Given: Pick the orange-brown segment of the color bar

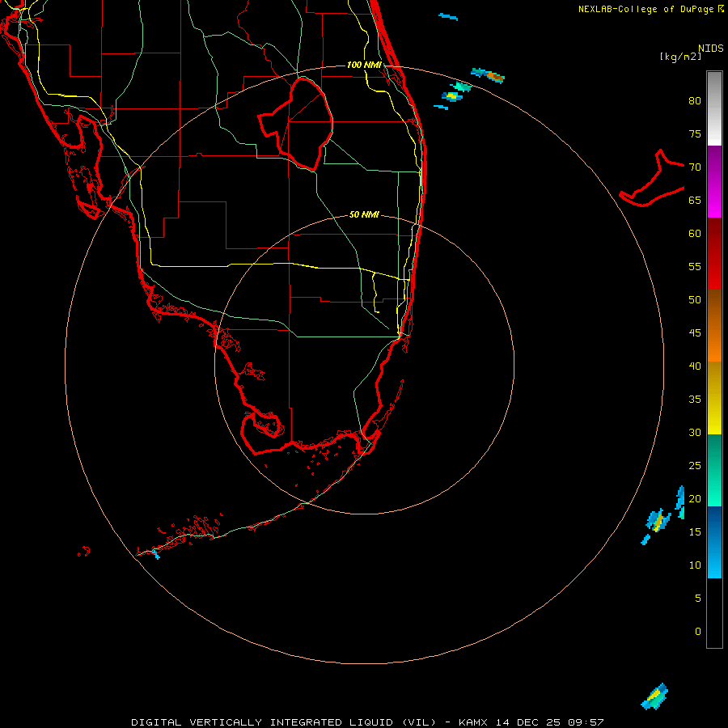Looking at the screenshot, I should [714, 325].
